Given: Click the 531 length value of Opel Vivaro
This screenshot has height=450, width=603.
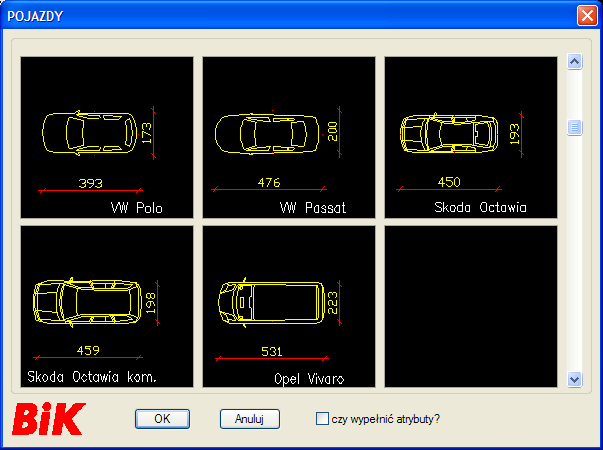Looking at the screenshot, I should [x=272, y=351].
